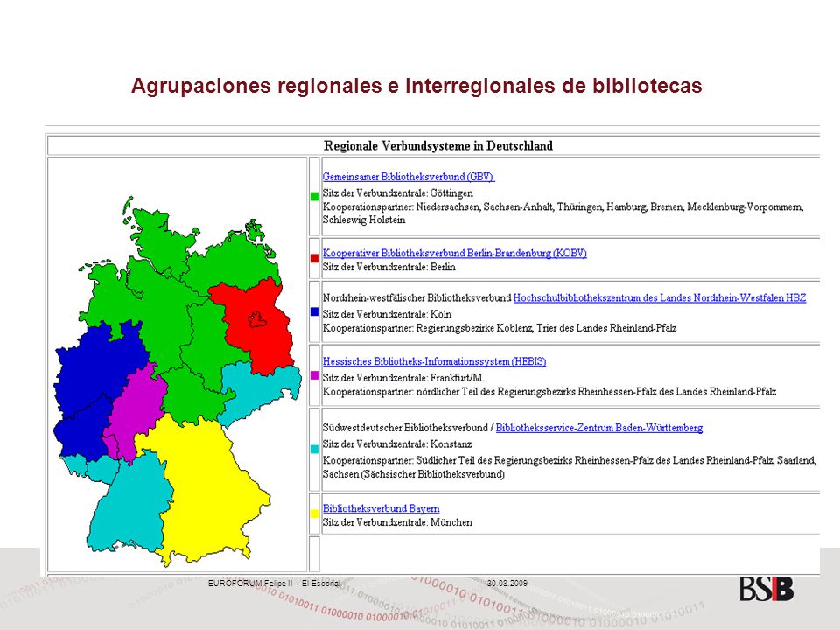Click the footer date 30.08.2009
Viewport: 840px width, 630px height.
click(x=507, y=584)
